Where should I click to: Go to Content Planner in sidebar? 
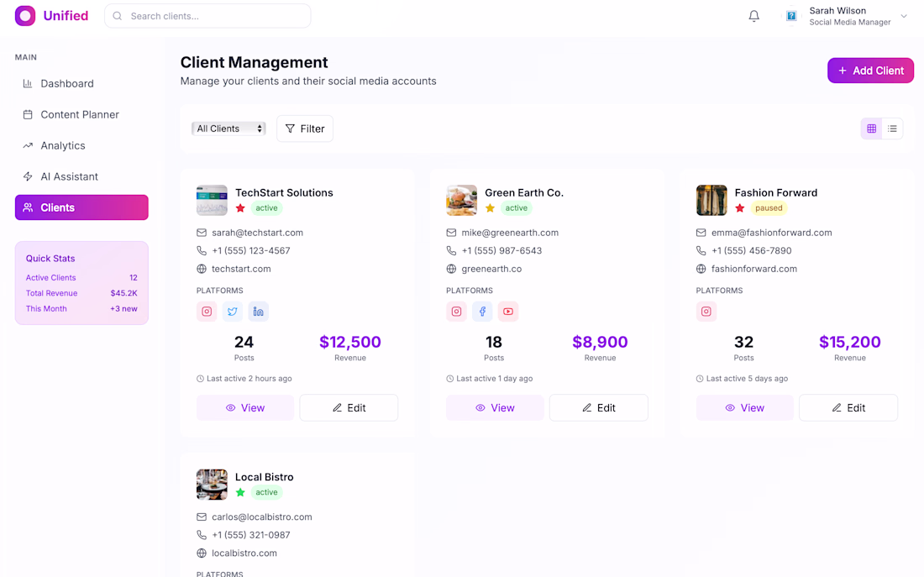(x=80, y=114)
